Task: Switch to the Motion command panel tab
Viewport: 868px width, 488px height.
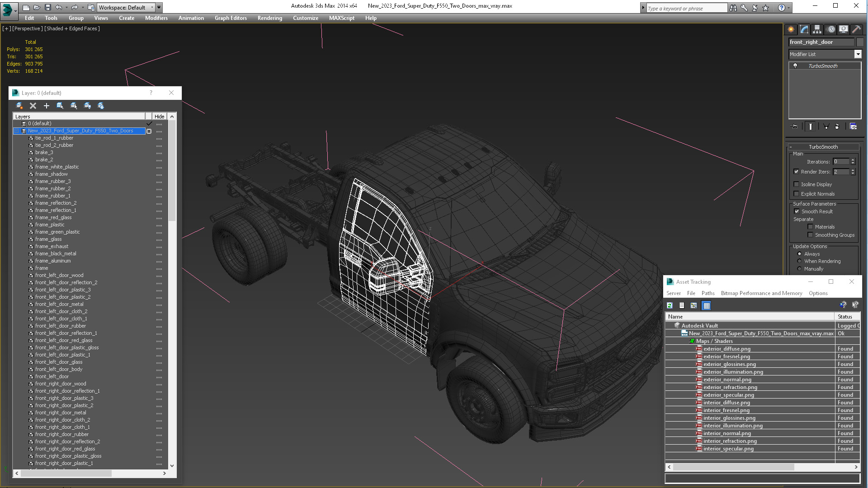Action: pos(830,29)
